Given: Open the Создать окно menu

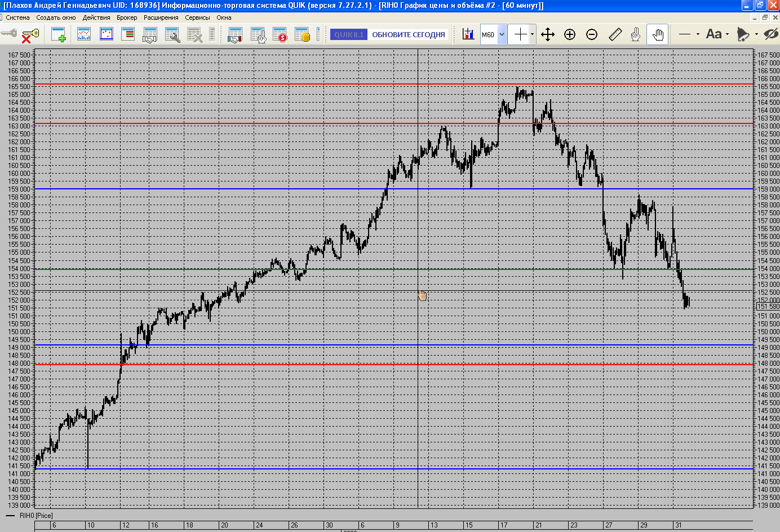Looking at the screenshot, I should coord(56,17).
